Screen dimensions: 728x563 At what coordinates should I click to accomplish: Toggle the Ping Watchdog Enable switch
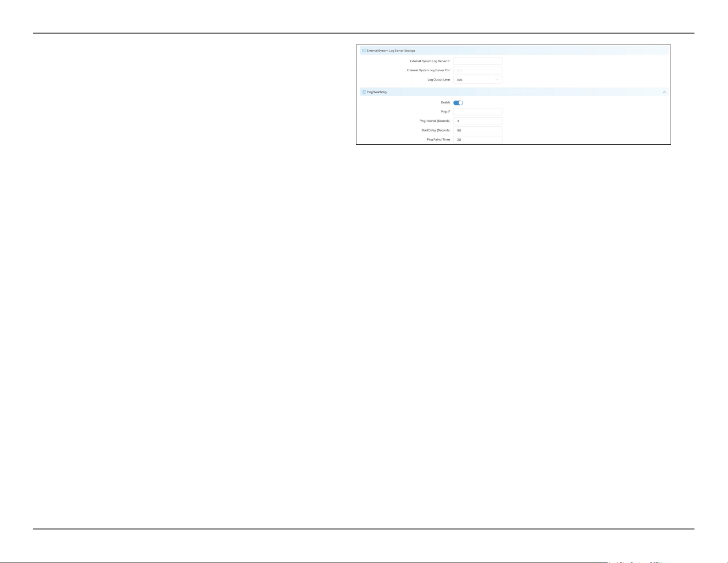[x=458, y=103]
